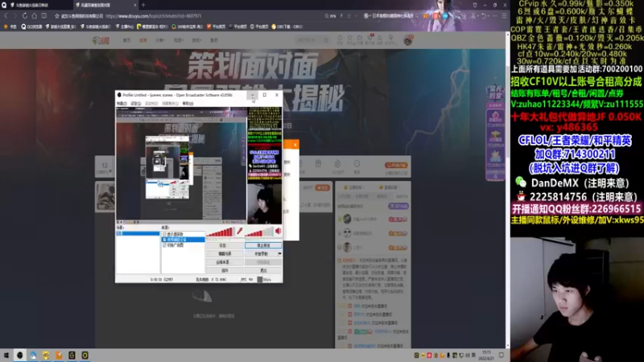Click the bookmark star in address bar
Viewport: 644px width, 362px height.
[x=57, y=16]
